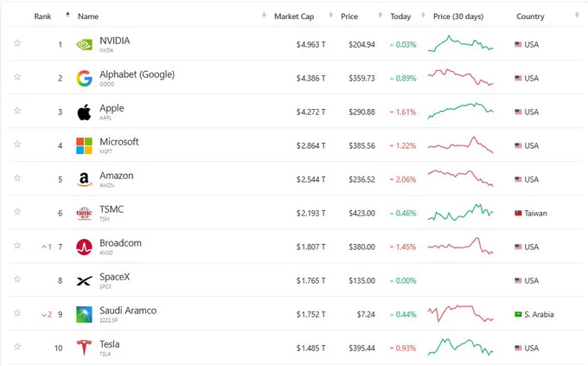The height and width of the screenshot is (366, 588).
Task: Open the Saudi Aramco company link
Action: pos(128,311)
